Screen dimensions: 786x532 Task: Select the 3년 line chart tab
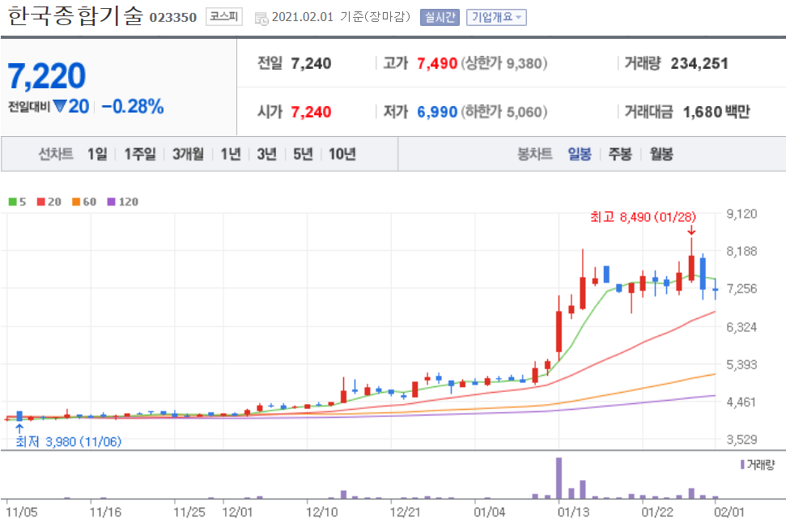pos(266,154)
